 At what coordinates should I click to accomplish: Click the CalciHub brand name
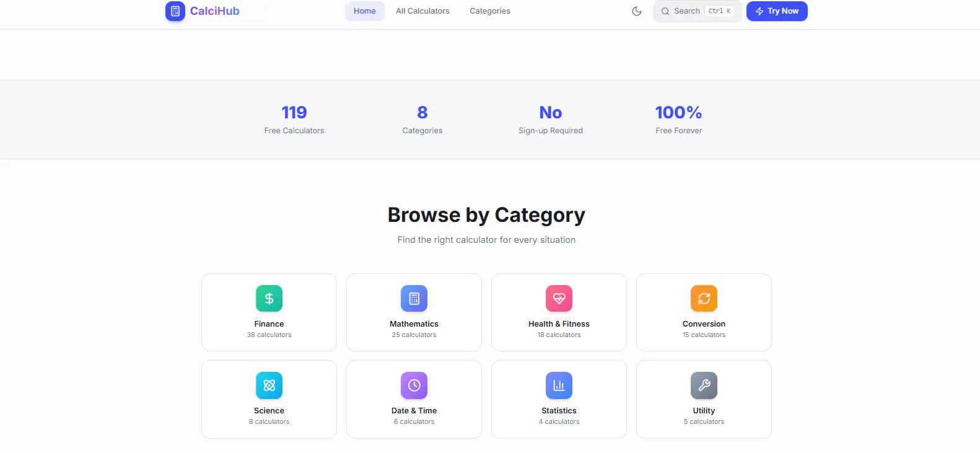tap(214, 11)
